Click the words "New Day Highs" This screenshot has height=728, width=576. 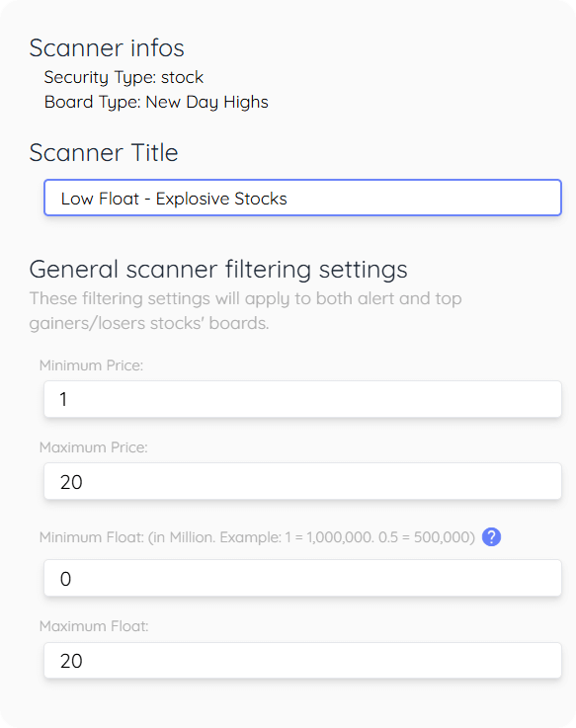[206, 102]
